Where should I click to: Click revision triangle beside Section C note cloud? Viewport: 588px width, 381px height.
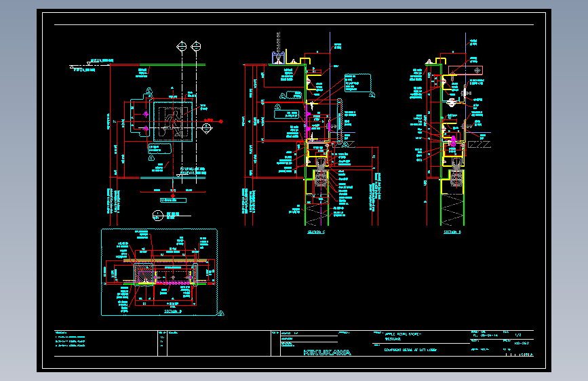pos(372,95)
